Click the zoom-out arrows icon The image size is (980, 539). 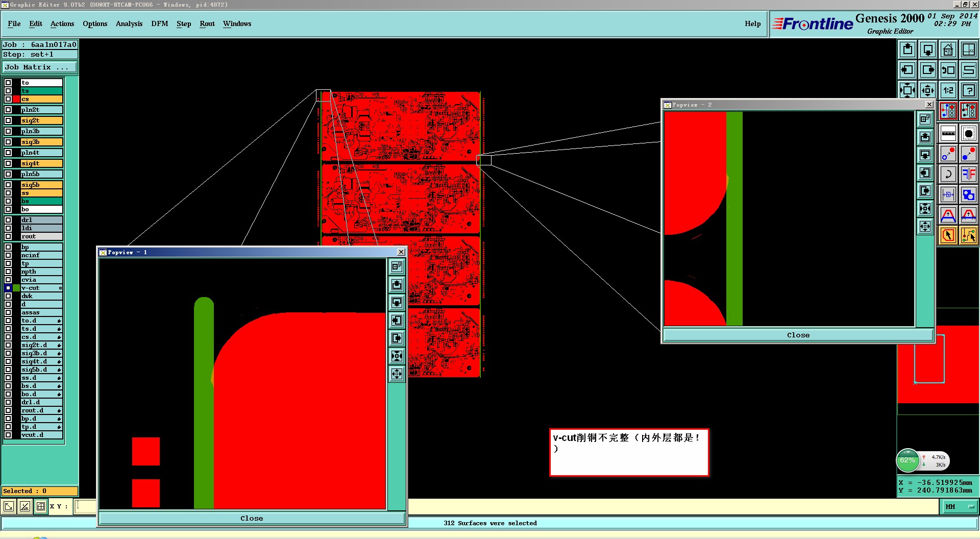[928, 90]
